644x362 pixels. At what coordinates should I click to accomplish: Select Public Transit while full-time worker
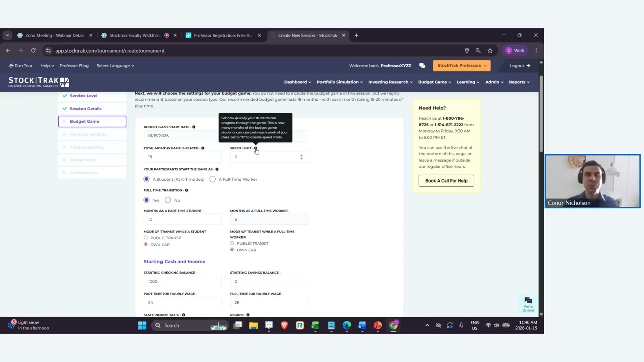[232, 243]
